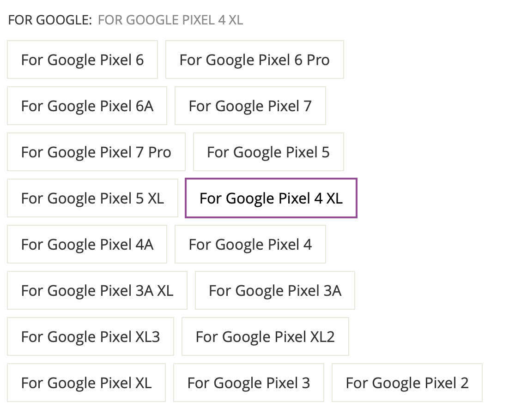Pick the For Google Pixel XL2 option

[x=265, y=337]
